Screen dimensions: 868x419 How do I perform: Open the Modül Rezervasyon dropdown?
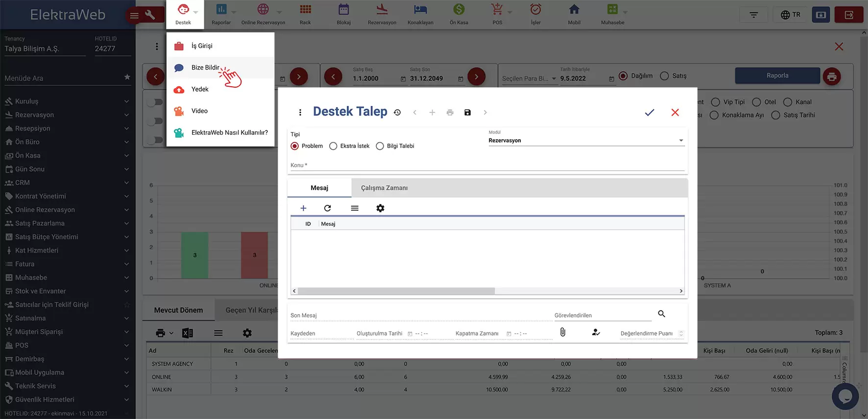(586, 141)
